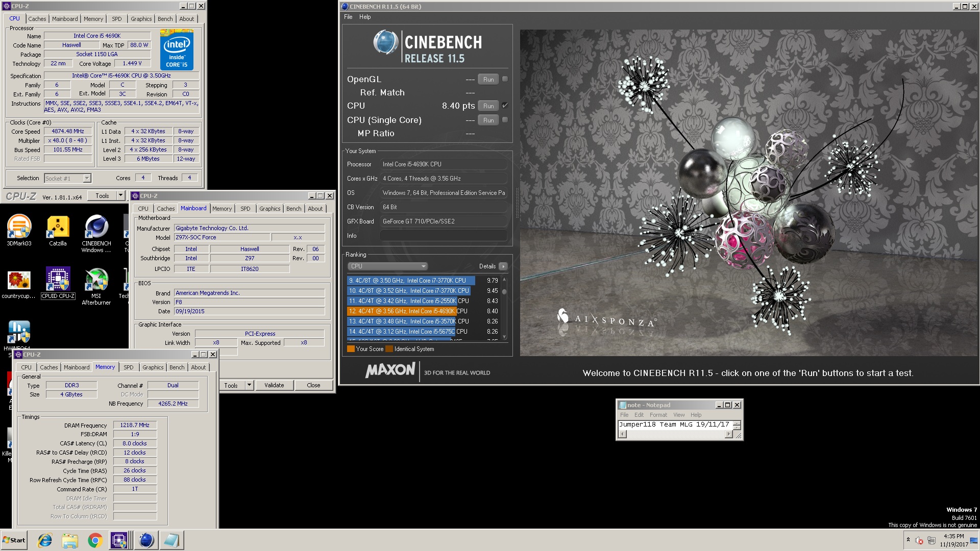This screenshot has width=980, height=551.
Task: Open MSI Afterburner desktop shortcut
Action: click(96, 287)
